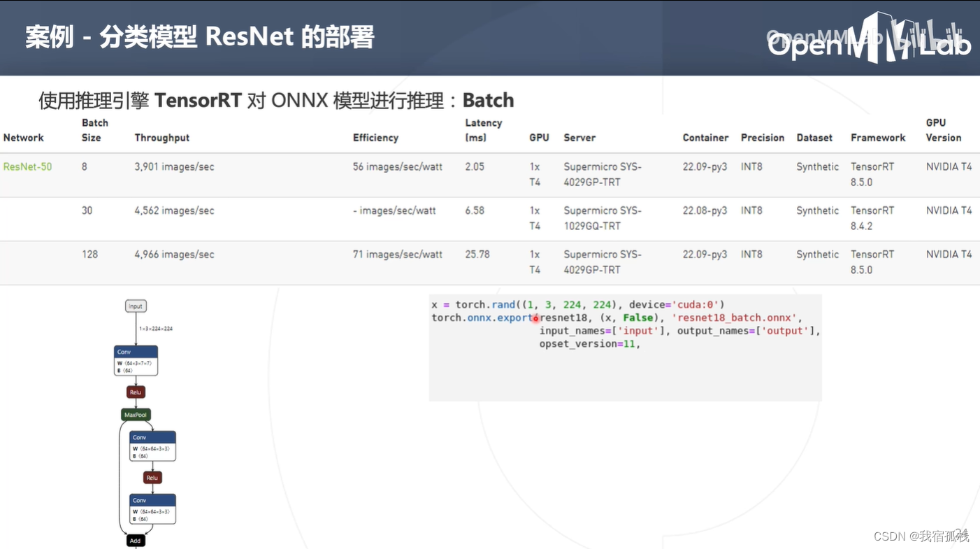The image size is (980, 549).
Task: Select the Conv node with W 64×3×7×7
Action: pos(136,360)
